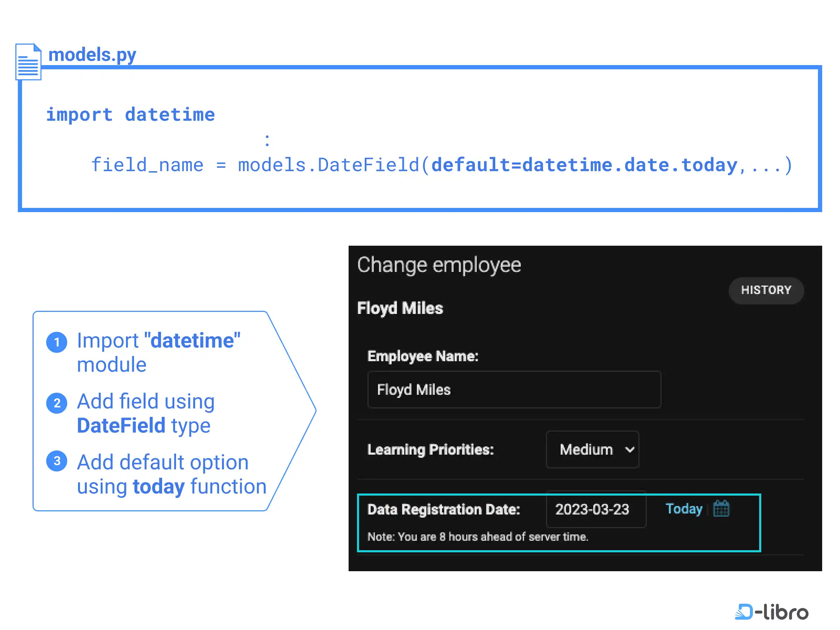The width and height of the screenshot is (840, 630).
Task: Click the step 3 number badge
Action: coord(57,461)
